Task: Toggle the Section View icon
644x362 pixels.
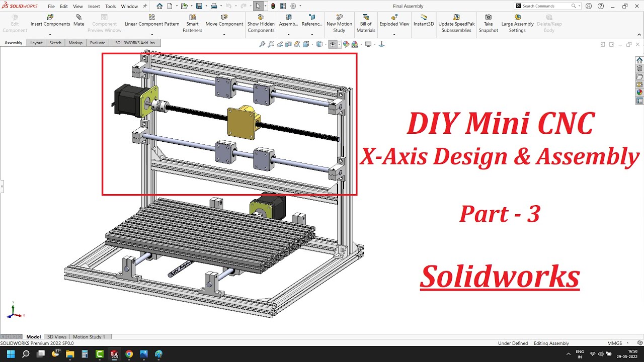Action: (x=288, y=44)
